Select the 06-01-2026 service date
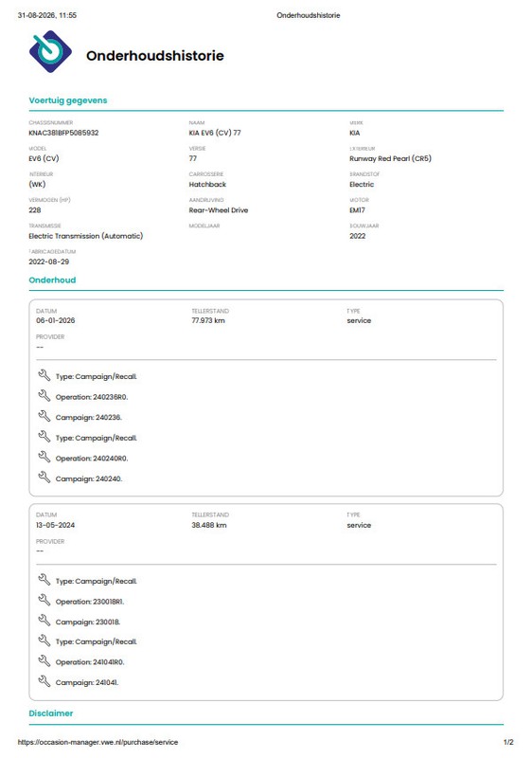Image resolution: width=532 pixels, height=758 pixels. pyautogui.click(x=55, y=320)
